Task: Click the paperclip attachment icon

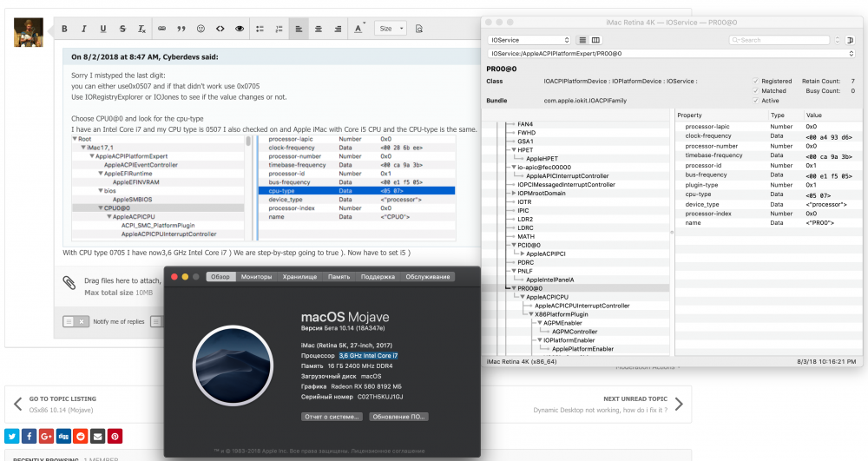Action: (x=69, y=283)
